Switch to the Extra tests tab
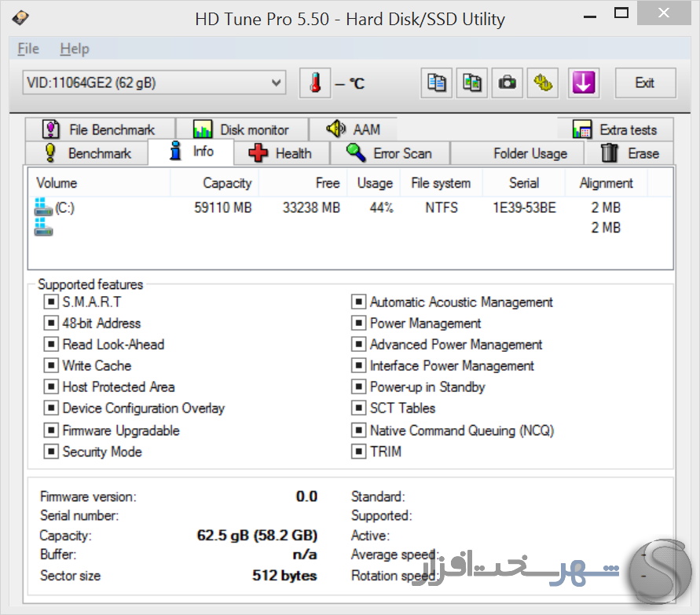 coord(615,130)
